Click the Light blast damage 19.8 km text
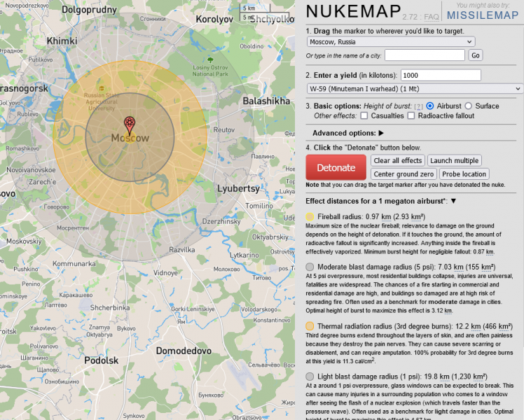Screen dimensions: 524x420 [x=402, y=377]
